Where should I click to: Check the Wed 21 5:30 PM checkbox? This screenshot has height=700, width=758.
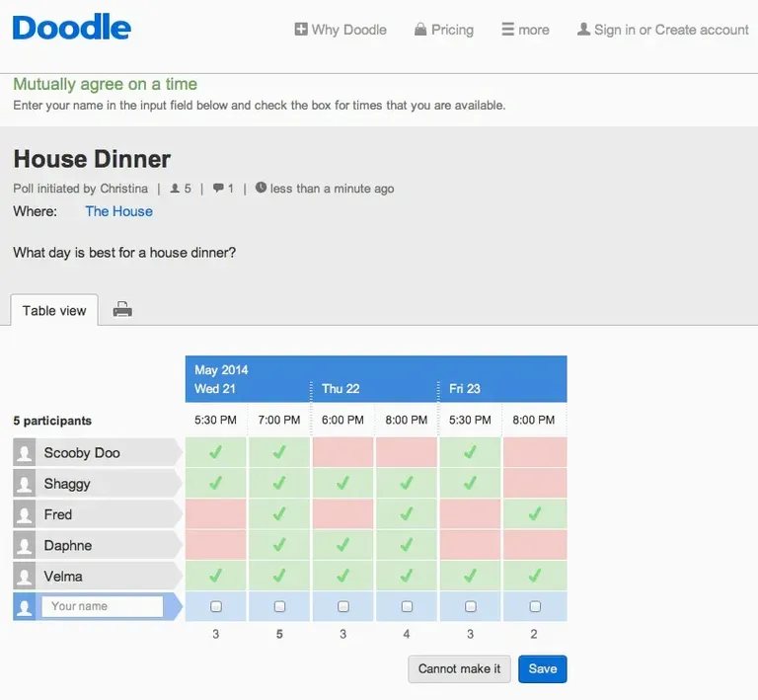coord(216,606)
